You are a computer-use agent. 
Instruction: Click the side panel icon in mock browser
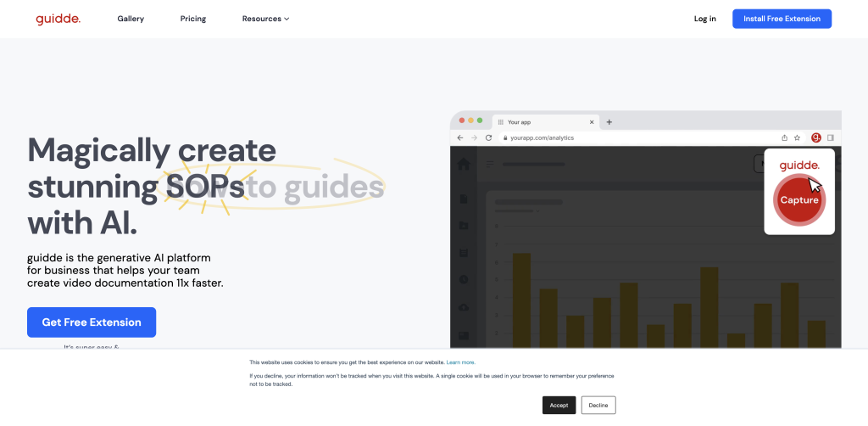[831, 137]
